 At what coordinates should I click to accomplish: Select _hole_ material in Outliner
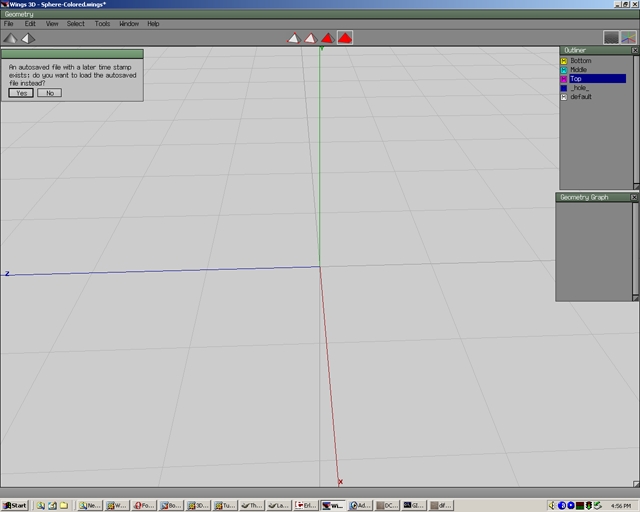click(580, 87)
